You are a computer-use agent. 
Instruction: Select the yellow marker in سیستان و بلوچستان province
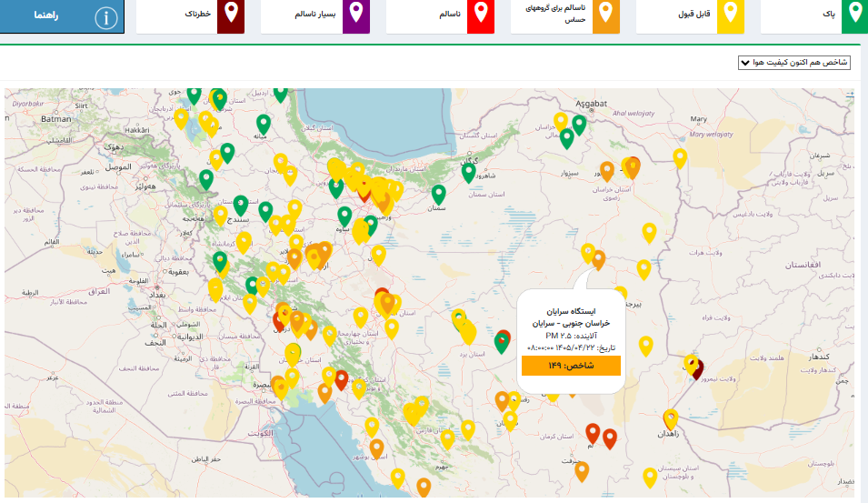point(650,477)
